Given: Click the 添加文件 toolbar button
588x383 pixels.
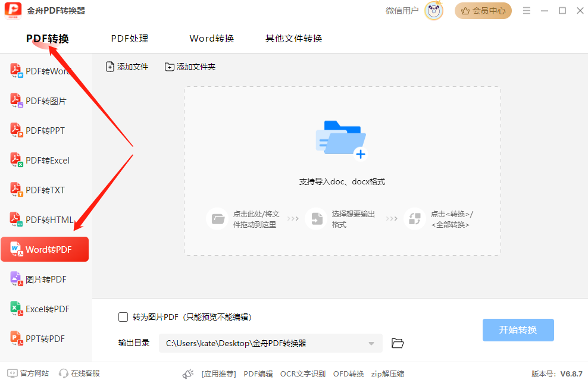Looking at the screenshot, I should [127, 67].
